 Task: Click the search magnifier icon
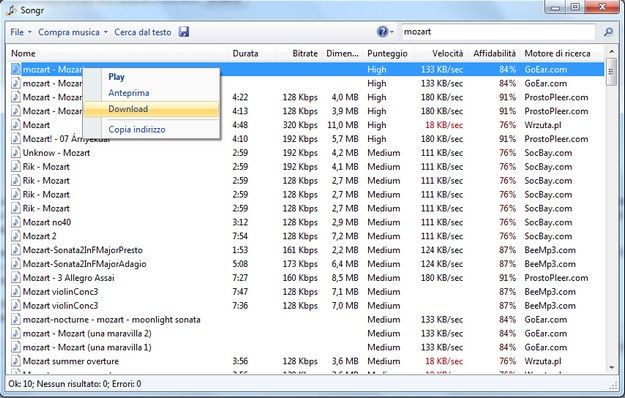pyautogui.click(x=608, y=32)
